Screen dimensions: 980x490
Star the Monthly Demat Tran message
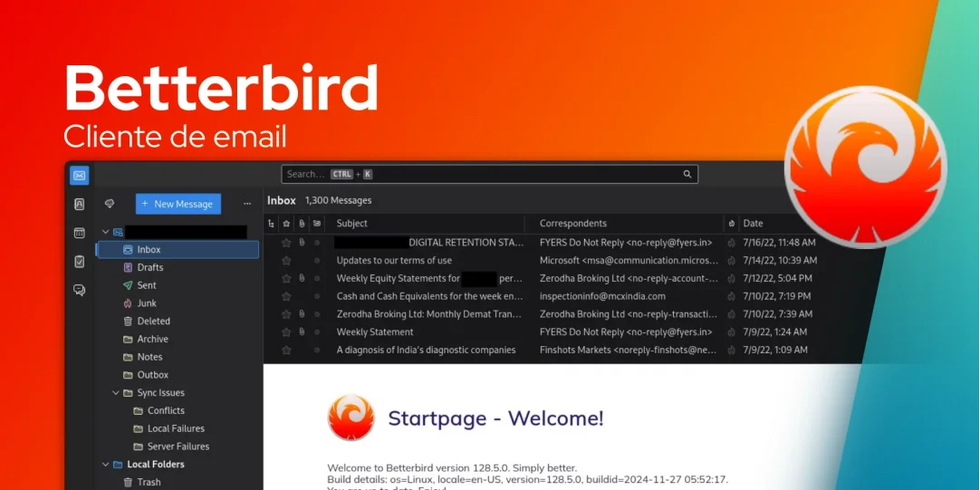286,314
